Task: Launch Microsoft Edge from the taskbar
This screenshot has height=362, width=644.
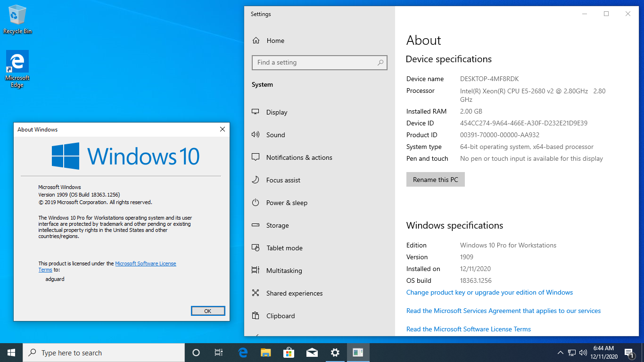Action: 243,353
